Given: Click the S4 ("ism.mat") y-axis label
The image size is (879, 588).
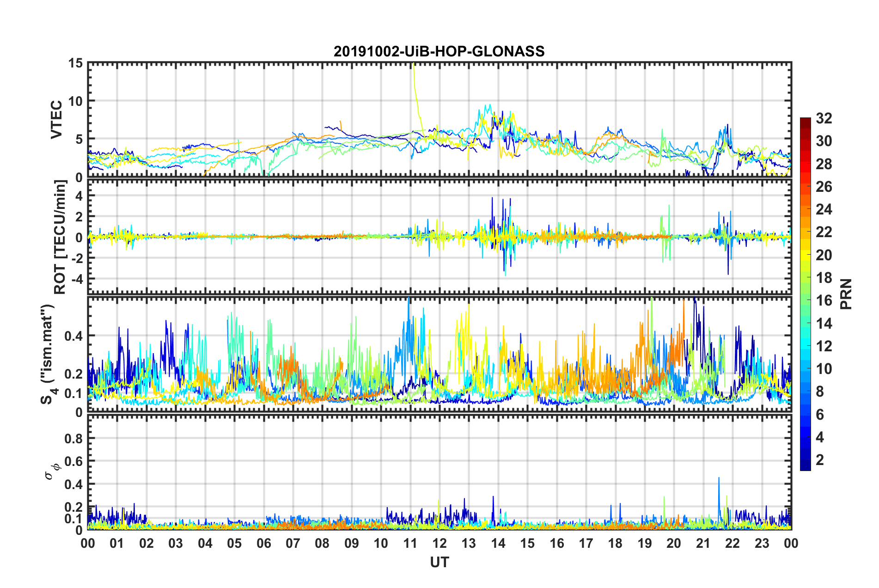Looking at the screenshot, I should click(48, 354).
